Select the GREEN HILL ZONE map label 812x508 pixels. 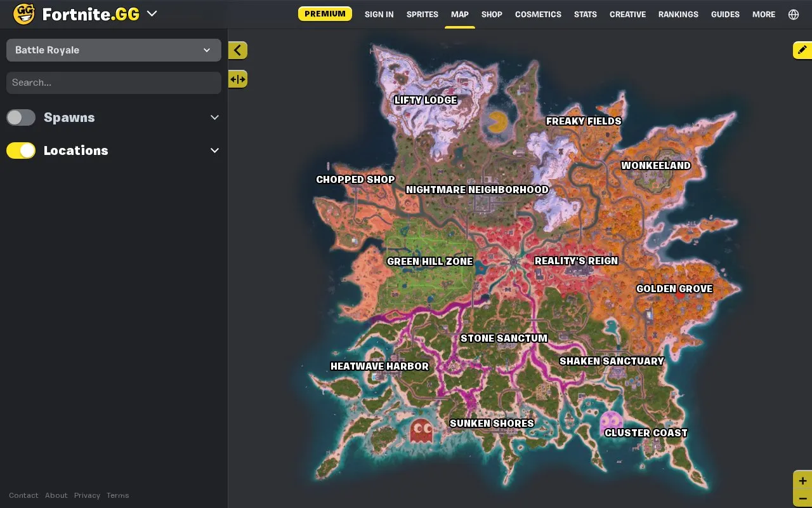pyautogui.click(x=430, y=261)
